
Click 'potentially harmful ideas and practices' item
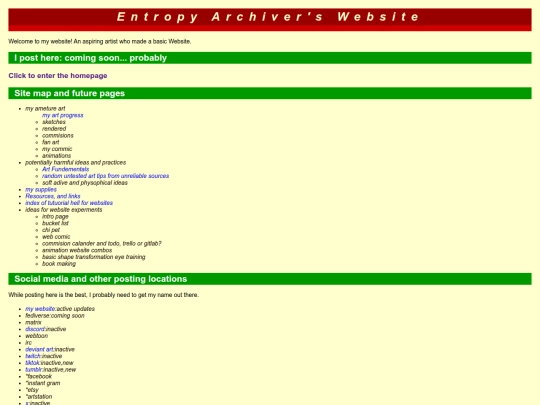(x=75, y=163)
